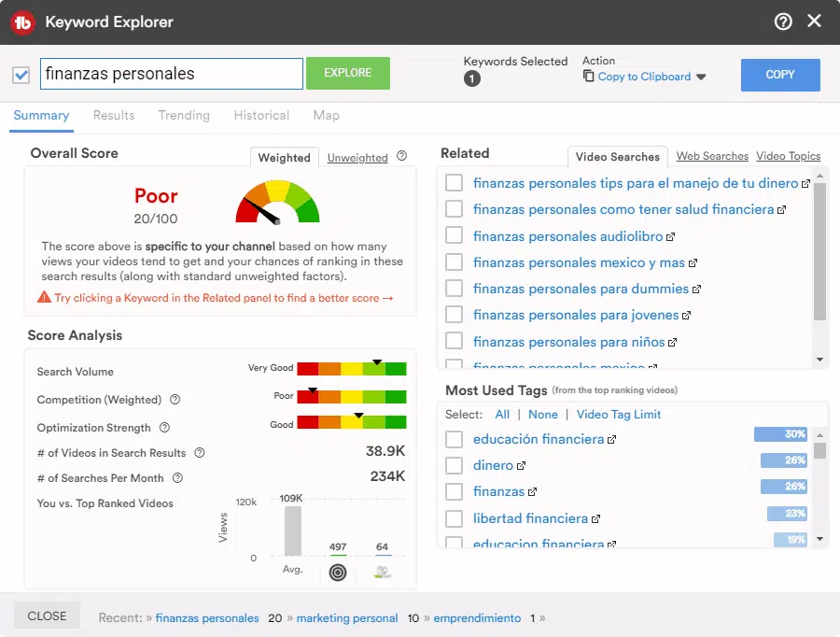840x637 pixels.
Task: Open Video Topics related link
Action: coord(788,156)
